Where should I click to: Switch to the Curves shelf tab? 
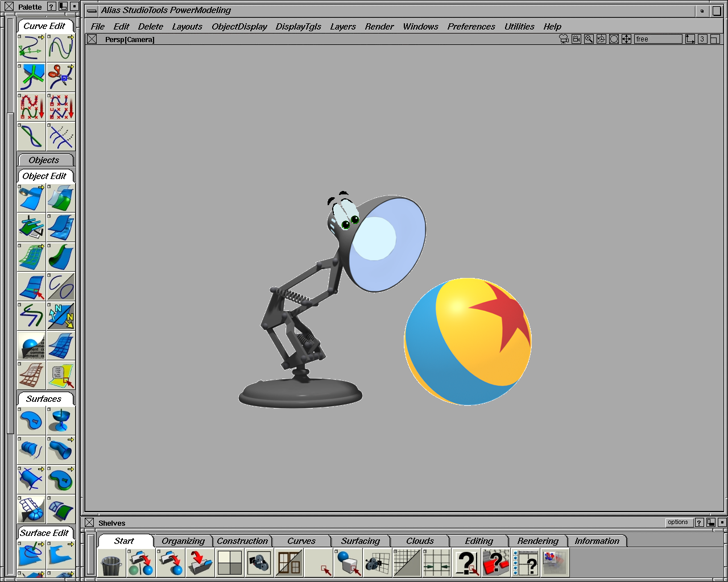pos(301,541)
